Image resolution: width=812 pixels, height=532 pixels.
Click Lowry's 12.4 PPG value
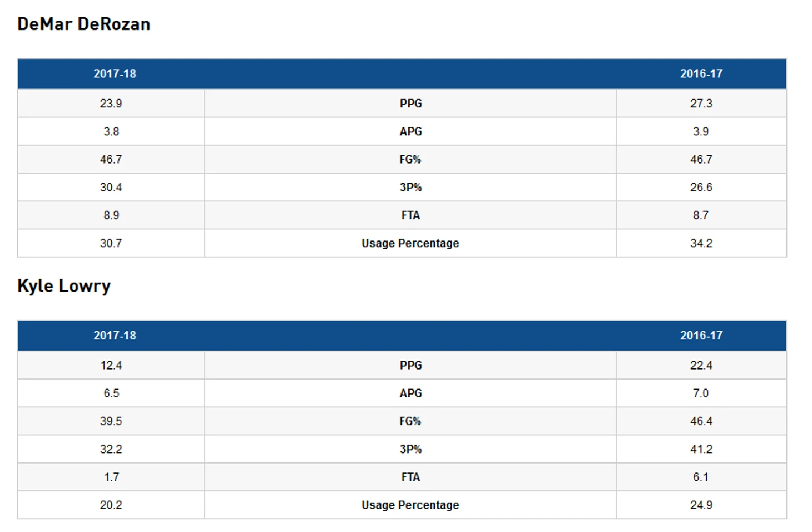[x=111, y=366]
